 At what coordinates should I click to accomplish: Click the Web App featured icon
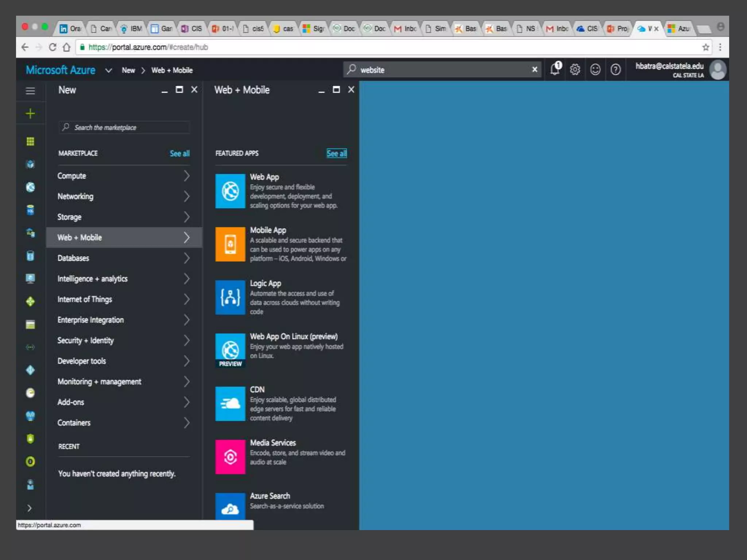click(x=230, y=191)
